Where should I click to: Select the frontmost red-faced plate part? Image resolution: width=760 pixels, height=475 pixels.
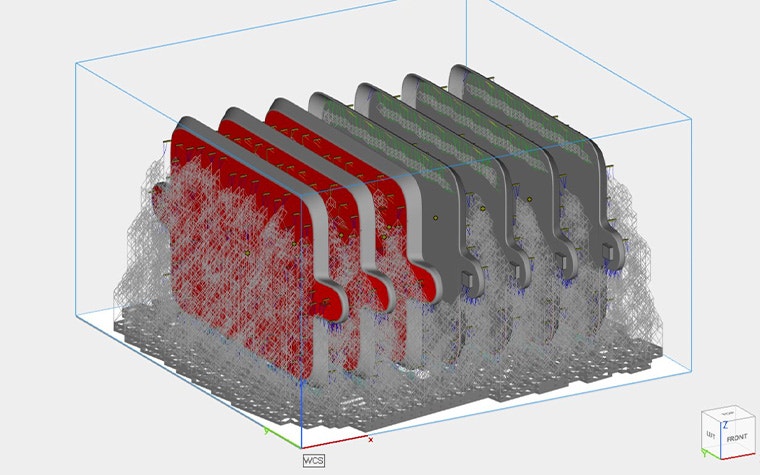coord(230,250)
